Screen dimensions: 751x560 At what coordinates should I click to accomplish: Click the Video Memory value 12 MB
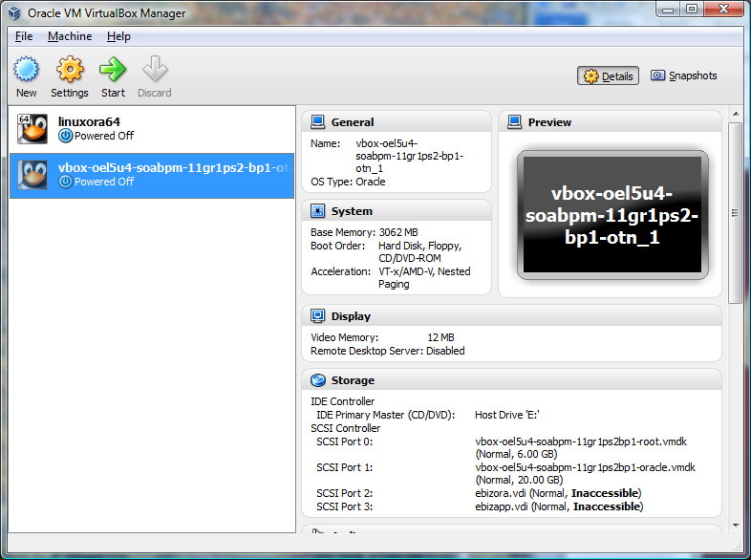click(x=440, y=337)
